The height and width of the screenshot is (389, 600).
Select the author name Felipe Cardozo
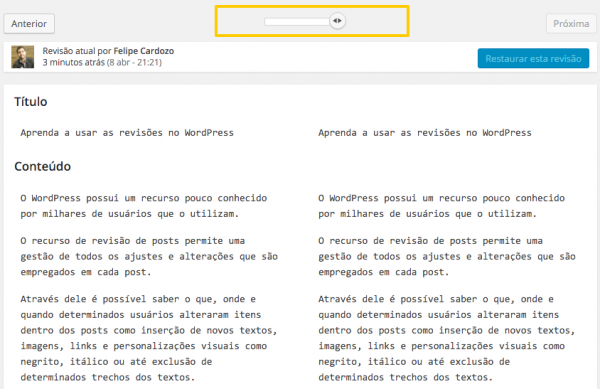(x=143, y=51)
